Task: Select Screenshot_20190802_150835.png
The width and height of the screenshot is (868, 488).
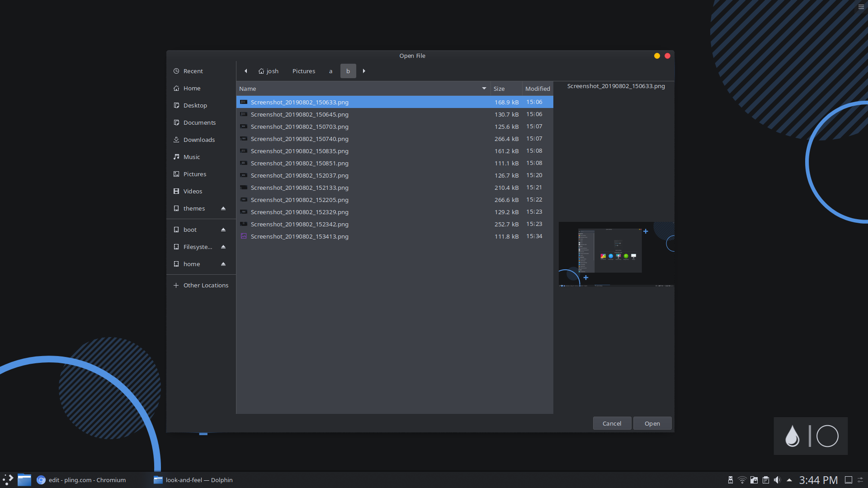Action: tap(395, 151)
